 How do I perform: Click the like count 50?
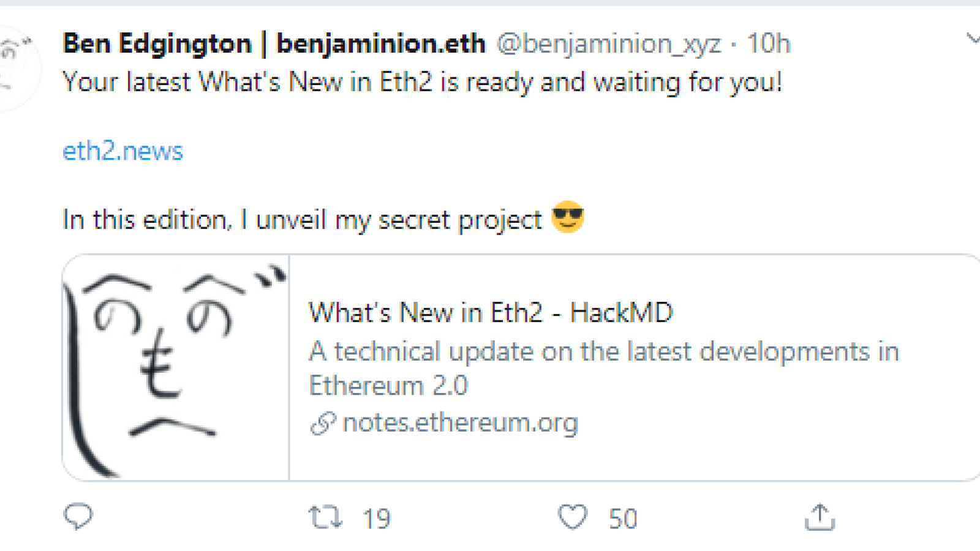[623, 519]
